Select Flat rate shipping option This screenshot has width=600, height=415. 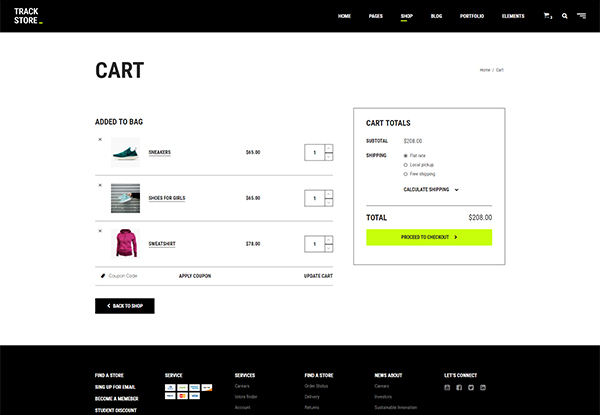tap(405, 156)
